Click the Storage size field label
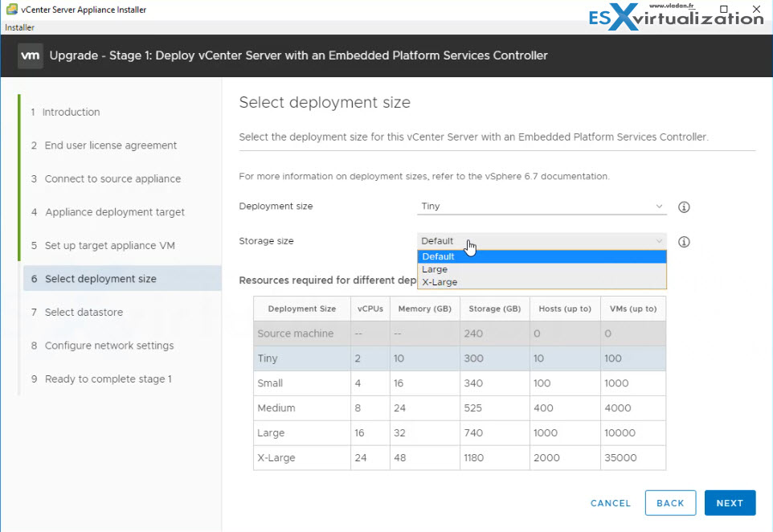The image size is (773, 532). [266, 241]
